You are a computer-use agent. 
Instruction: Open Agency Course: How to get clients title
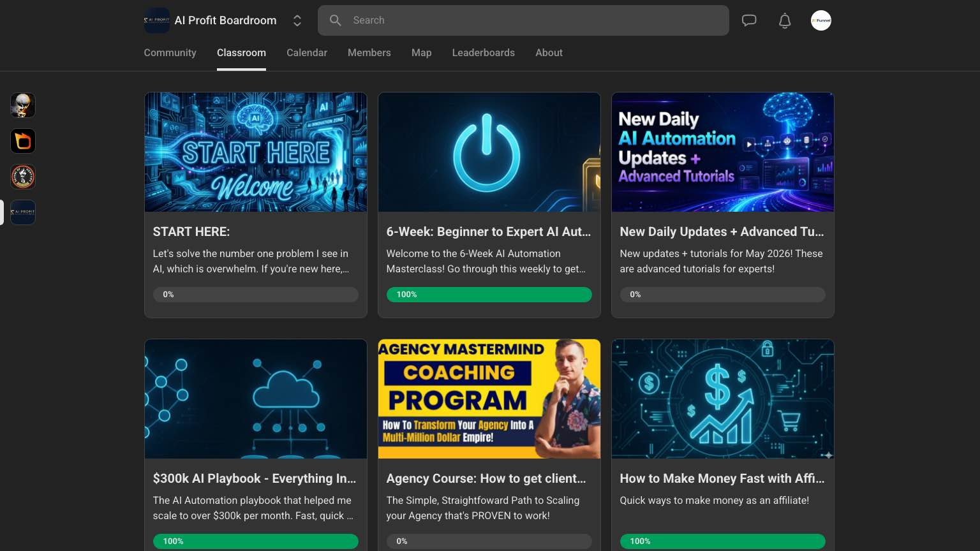[x=486, y=479]
